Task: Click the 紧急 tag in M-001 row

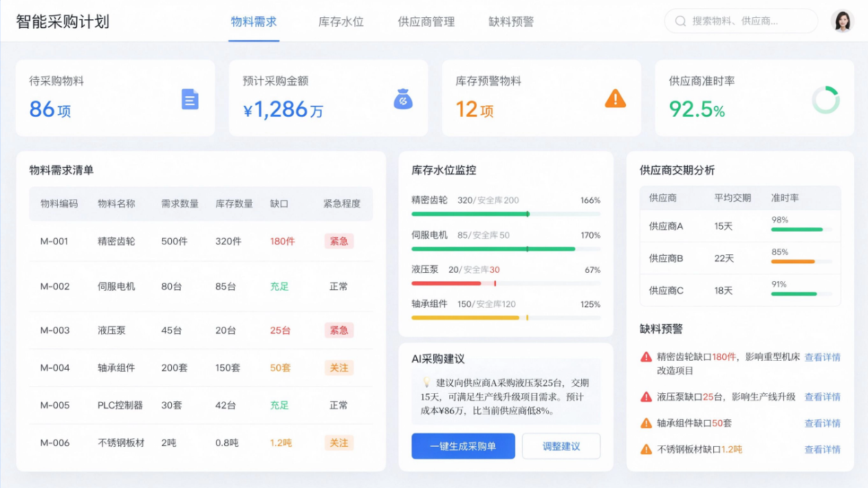Action: click(x=339, y=241)
